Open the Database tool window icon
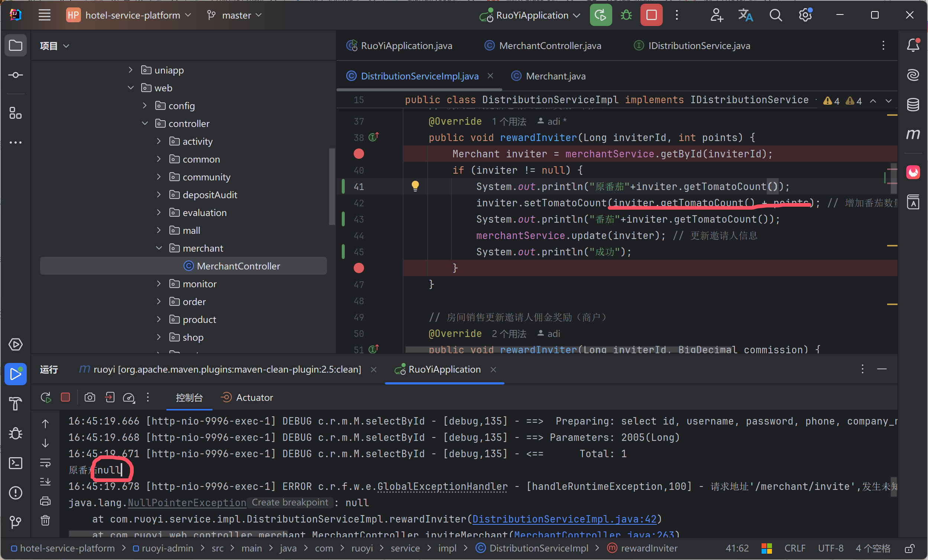Viewport: 928px width, 560px height. pos(912,105)
